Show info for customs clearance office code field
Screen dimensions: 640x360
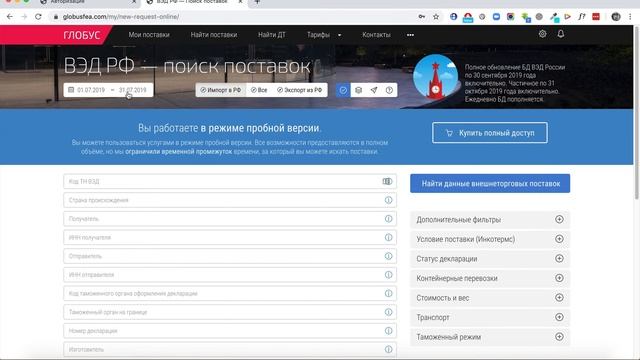pyautogui.click(x=388, y=293)
